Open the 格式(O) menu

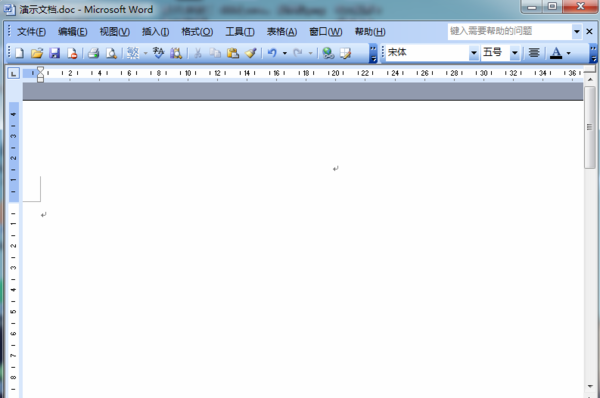coord(197,32)
